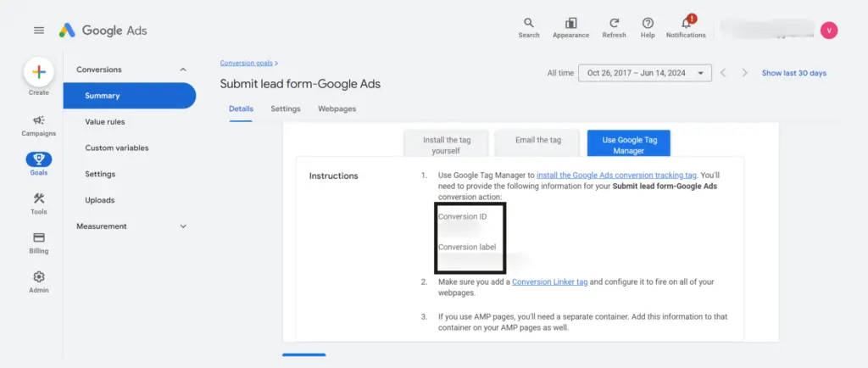Click the All time label
868x368 pixels.
point(560,73)
